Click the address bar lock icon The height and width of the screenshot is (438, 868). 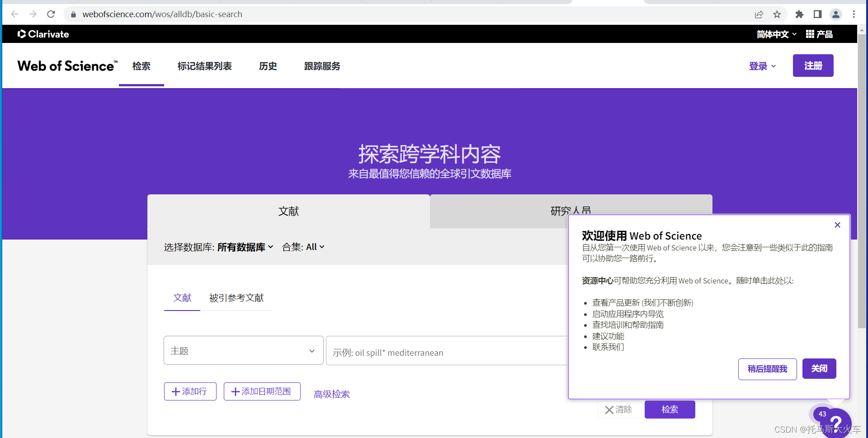point(73,14)
